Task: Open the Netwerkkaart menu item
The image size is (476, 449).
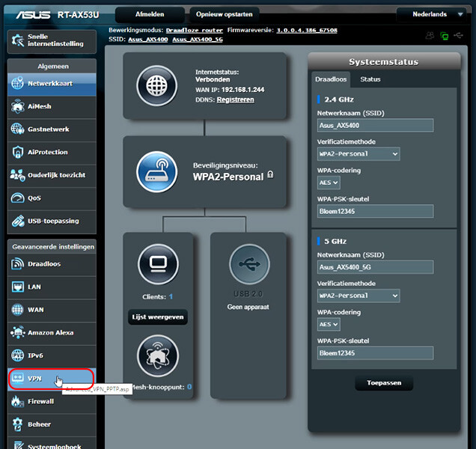Action: (52, 84)
